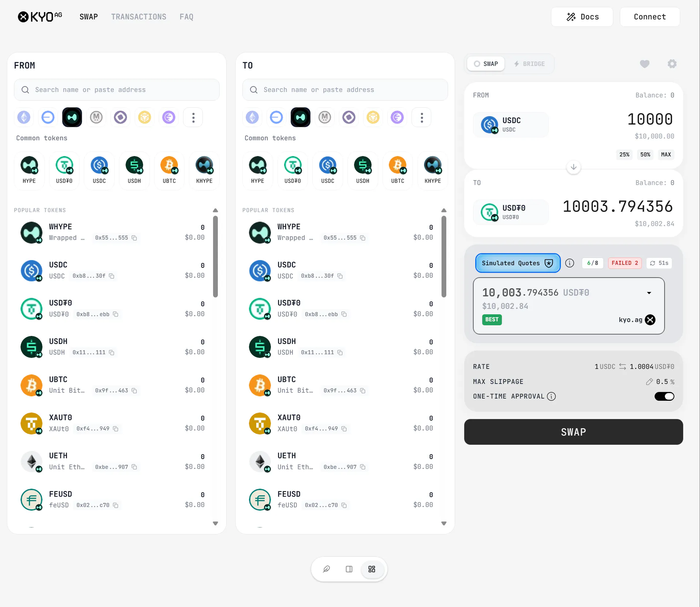This screenshot has width=700, height=607.
Task: Expand the kyo.ag best quote dropdown
Action: (x=649, y=293)
